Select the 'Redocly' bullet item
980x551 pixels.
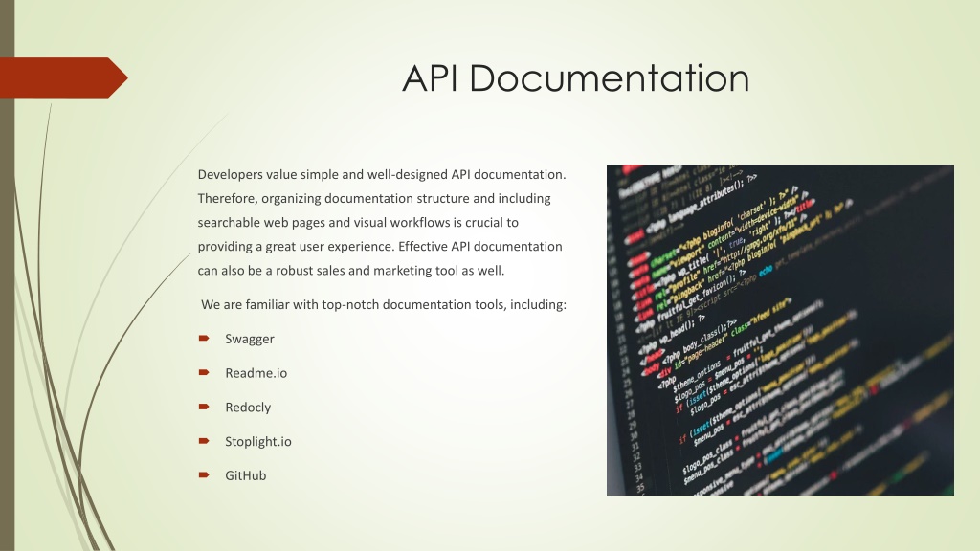point(248,408)
